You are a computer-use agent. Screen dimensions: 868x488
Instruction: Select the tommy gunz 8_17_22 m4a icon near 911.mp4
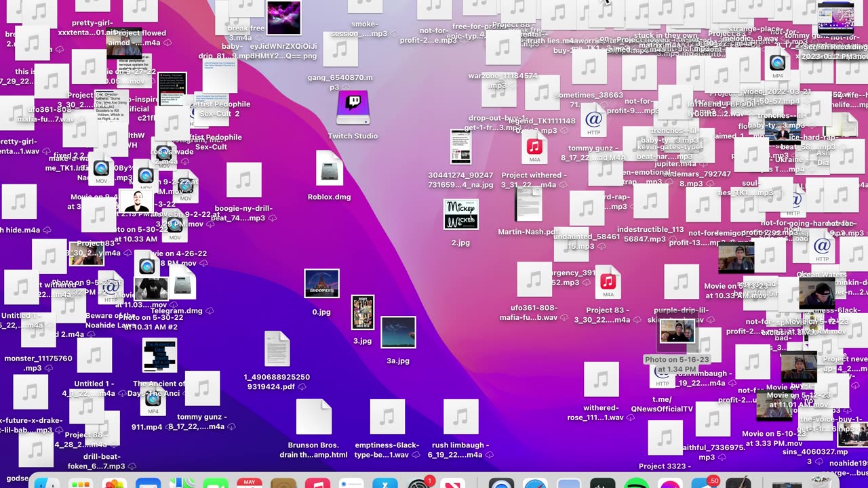(202, 388)
